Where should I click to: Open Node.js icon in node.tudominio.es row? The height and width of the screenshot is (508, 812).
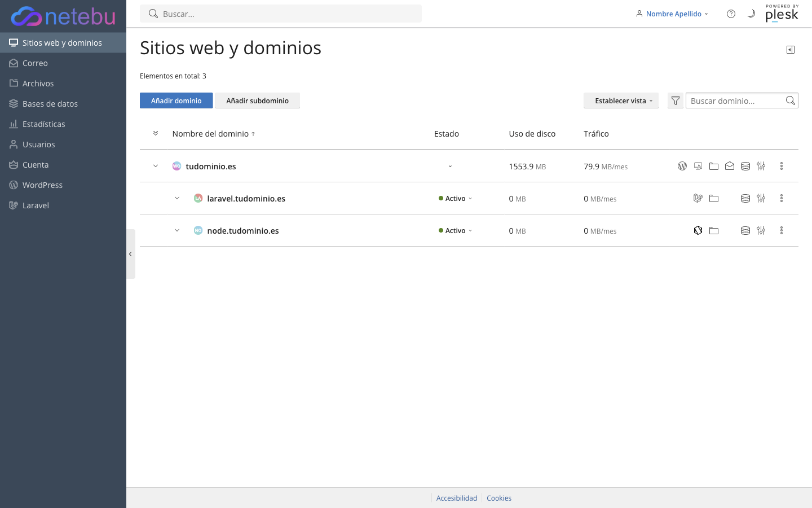tap(698, 230)
